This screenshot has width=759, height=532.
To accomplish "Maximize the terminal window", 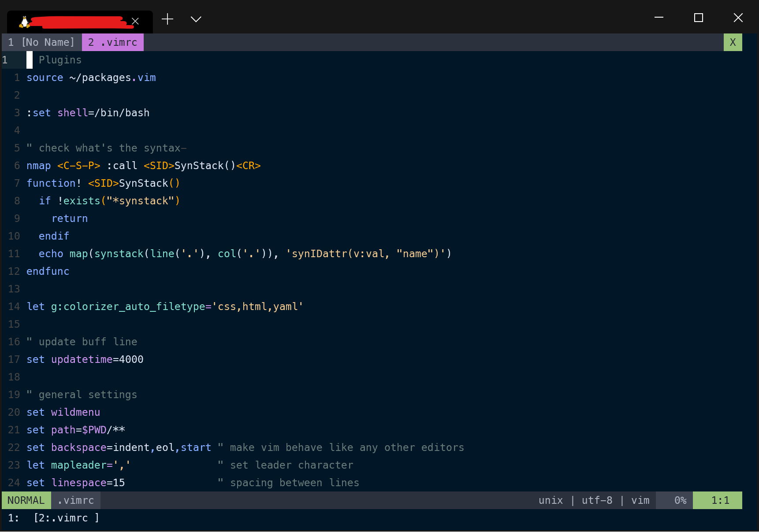I will point(699,18).
